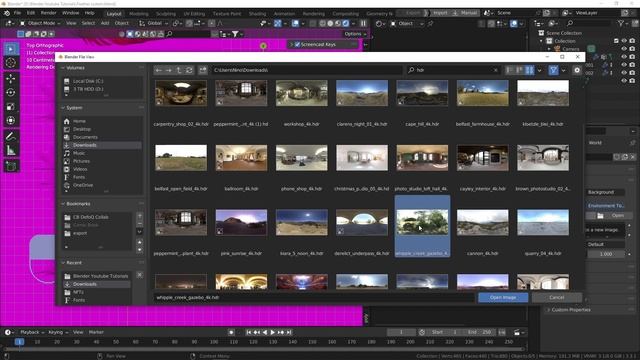Image resolution: width=640 pixels, height=360 pixels.
Task: Toggle the Screencast Keys checkbox
Action: click(297, 44)
